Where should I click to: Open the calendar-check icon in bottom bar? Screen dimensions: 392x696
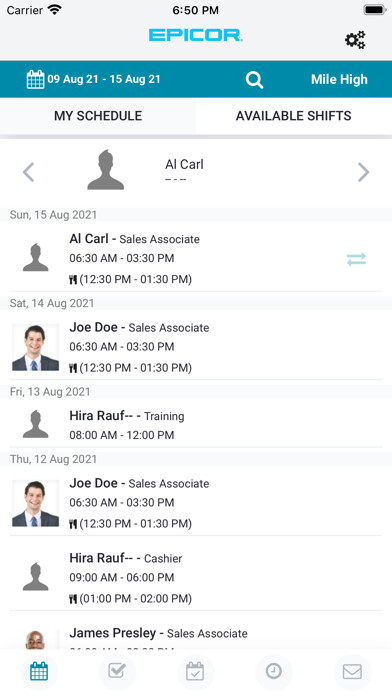195,671
